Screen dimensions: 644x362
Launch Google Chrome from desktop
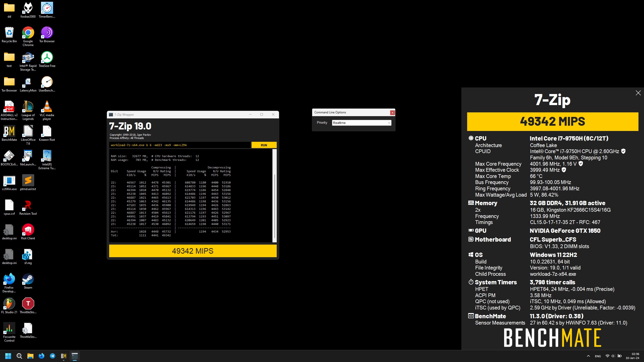28,36
